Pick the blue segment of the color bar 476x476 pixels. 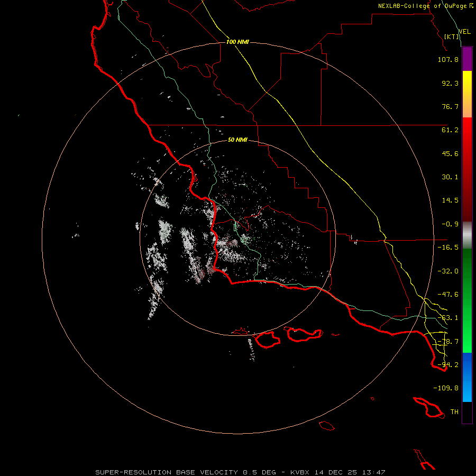tap(467, 377)
